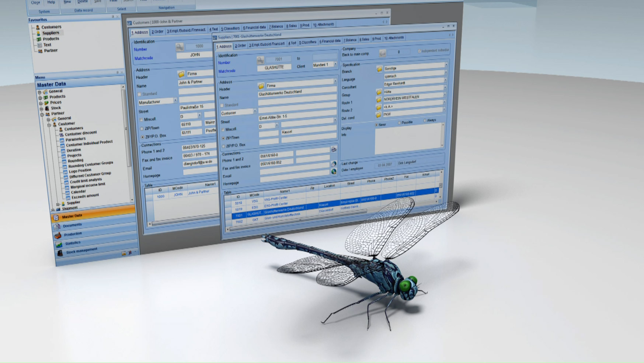The image size is (644, 363).
Task: Click Stock management in the sidebar
Action: (81, 250)
